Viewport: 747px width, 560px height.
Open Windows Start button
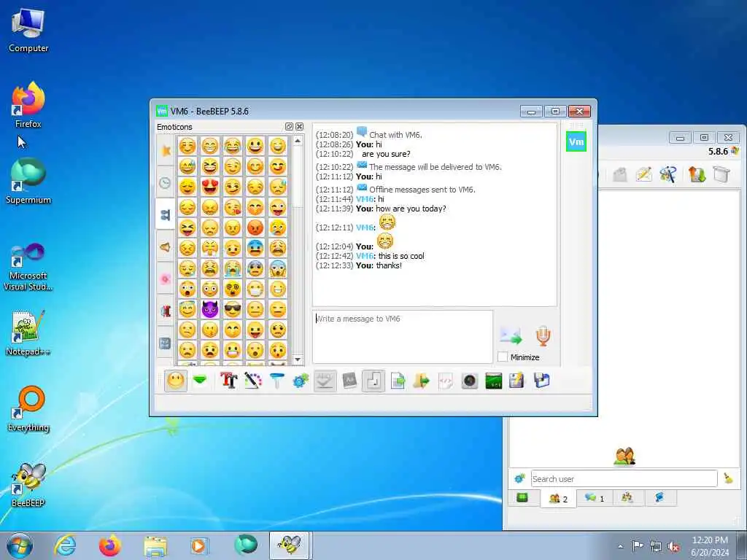20,545
